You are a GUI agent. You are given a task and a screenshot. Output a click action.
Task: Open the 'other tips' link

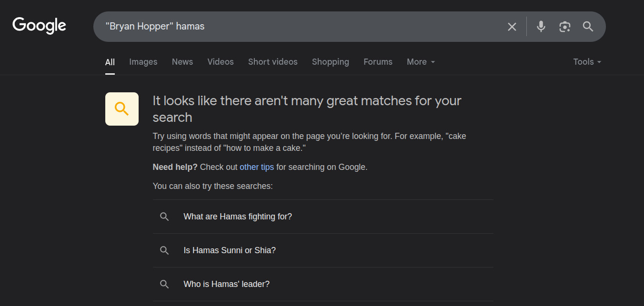coord(257,167)
